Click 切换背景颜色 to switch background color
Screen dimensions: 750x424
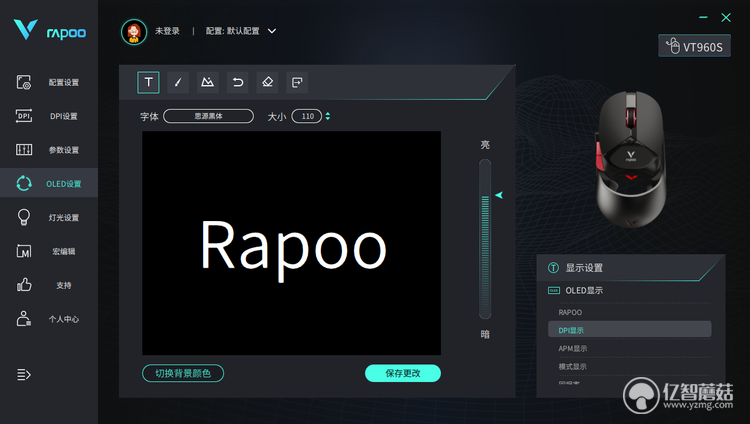pyautogui.click(x=183, y=373)
